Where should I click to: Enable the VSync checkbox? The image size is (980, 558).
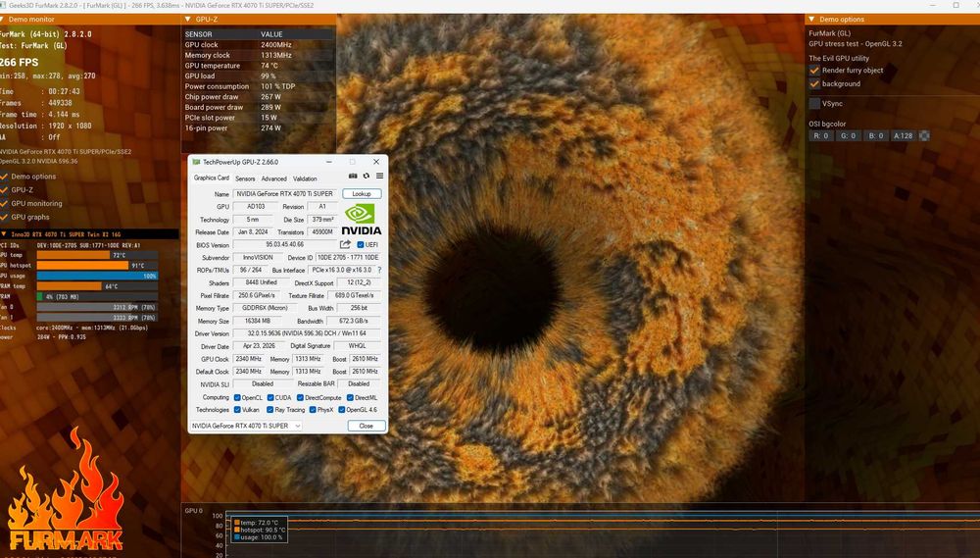[814, 103]
